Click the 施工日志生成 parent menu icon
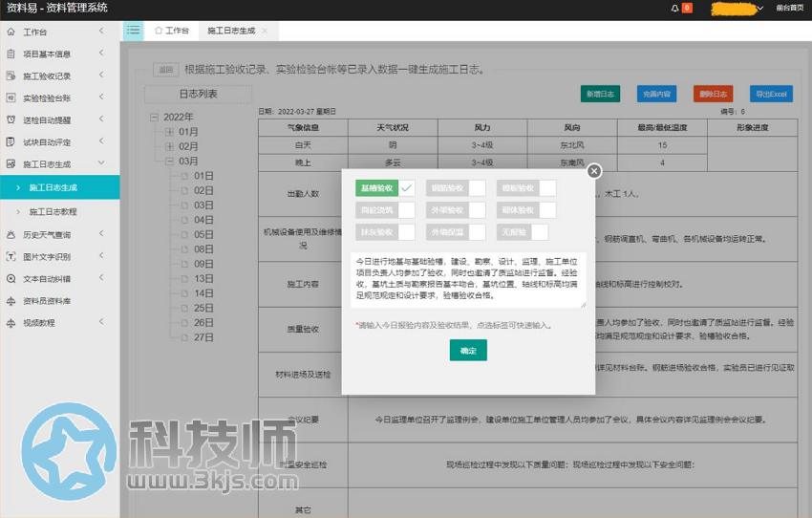The width and height of the screenshot is (812, 518). [x=11, y=163]
